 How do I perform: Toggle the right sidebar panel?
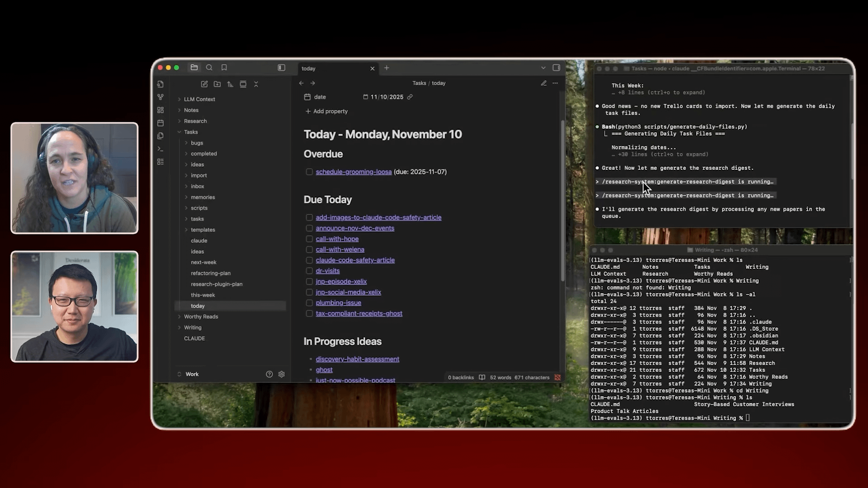(x=282, y=67)
